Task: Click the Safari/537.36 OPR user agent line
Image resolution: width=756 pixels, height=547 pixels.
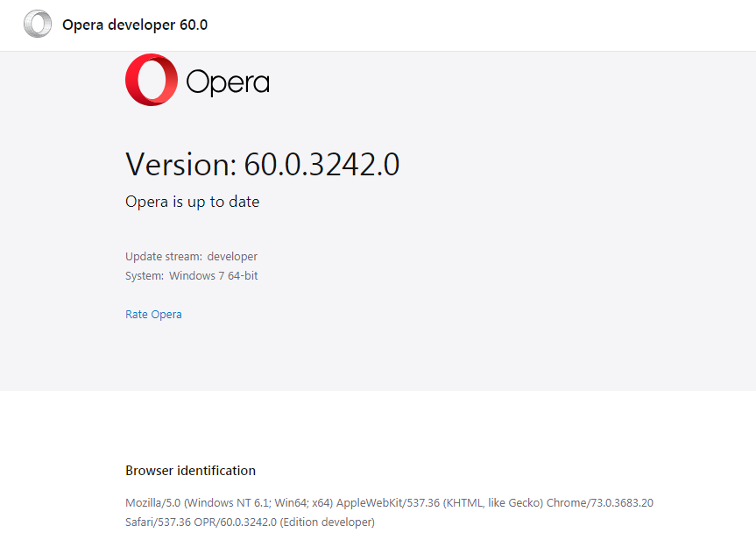Action: pos(250,522)
